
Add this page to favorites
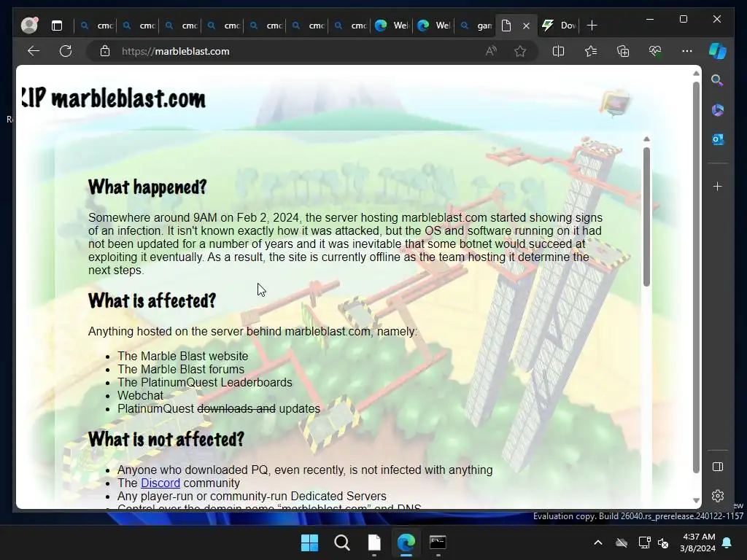coord(519,51)
